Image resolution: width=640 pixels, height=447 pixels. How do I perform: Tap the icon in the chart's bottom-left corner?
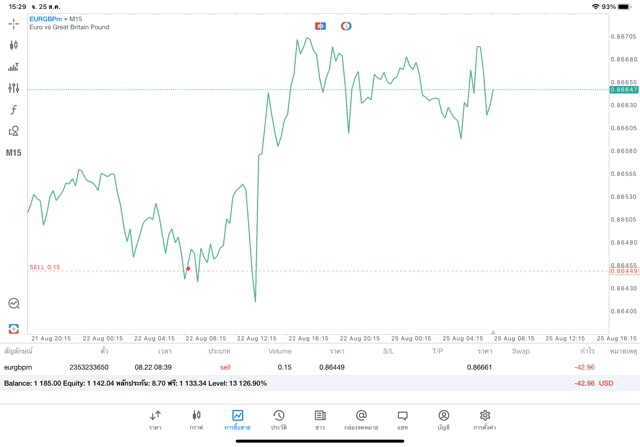point(14,328)
